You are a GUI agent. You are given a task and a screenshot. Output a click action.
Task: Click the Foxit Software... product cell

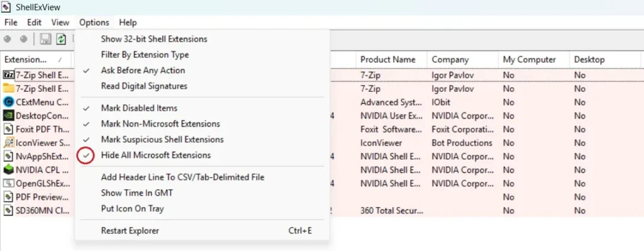[391, 129]
